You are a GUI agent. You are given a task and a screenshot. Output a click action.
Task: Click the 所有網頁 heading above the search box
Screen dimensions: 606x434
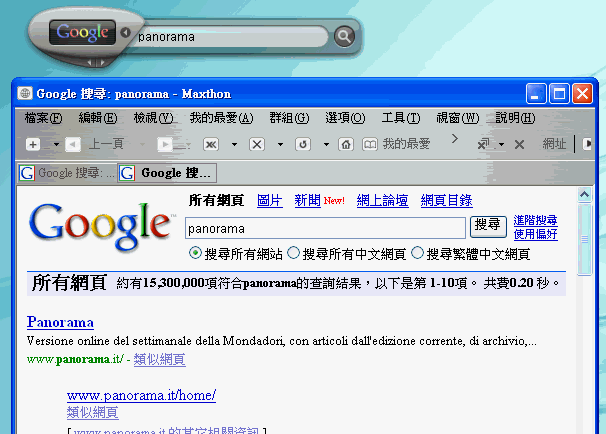click(x=216, y=200)
